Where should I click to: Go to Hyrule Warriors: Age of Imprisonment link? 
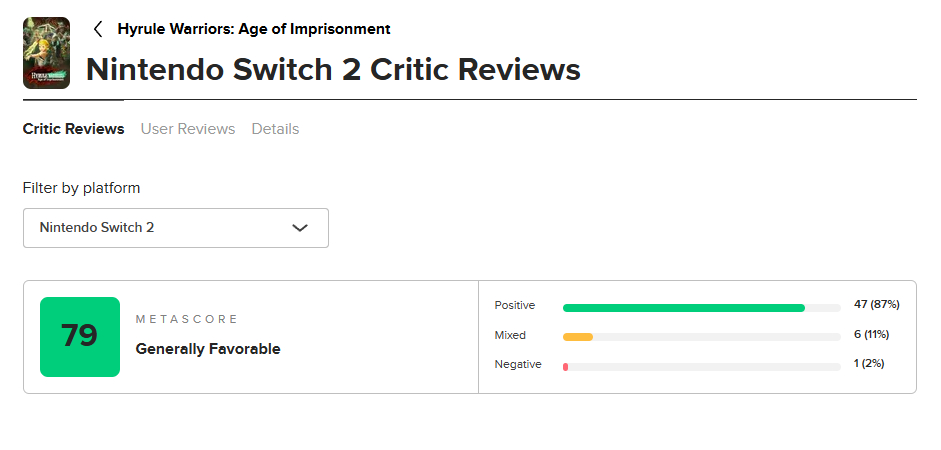254,29
